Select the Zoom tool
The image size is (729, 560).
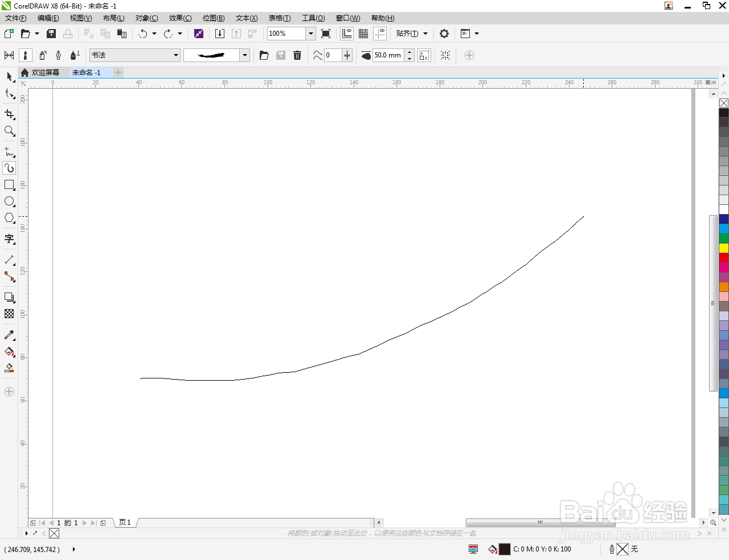pos(9,131)
